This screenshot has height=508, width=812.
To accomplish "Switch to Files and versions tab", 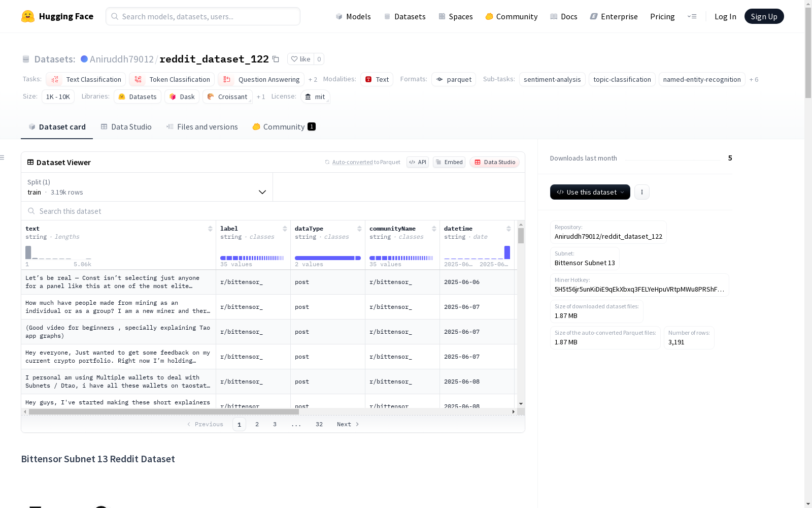I will coord(201,126).
